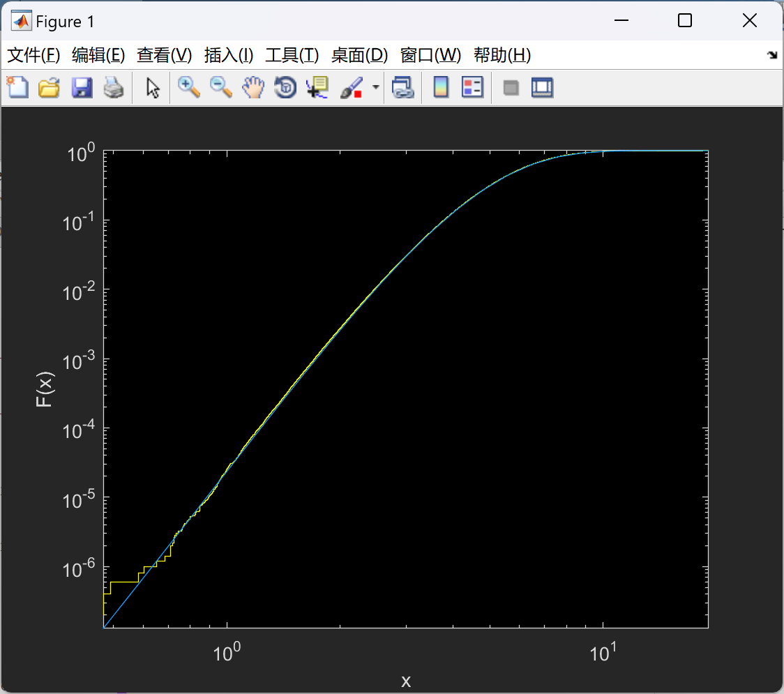Screen dimensions: 784x694
Task: Enable the Rotate 3D tool
Action: coord(285,87)
